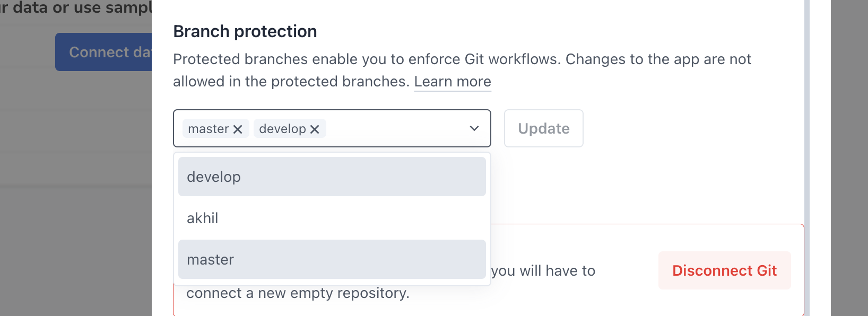
Task: Click the Branch protection heading
Action: [245, 31]
